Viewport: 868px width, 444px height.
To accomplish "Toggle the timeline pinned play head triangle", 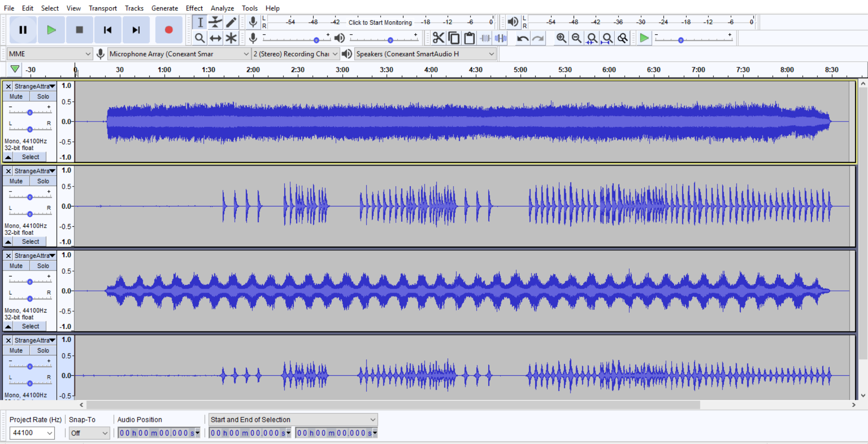I will (x=15, y=69).
